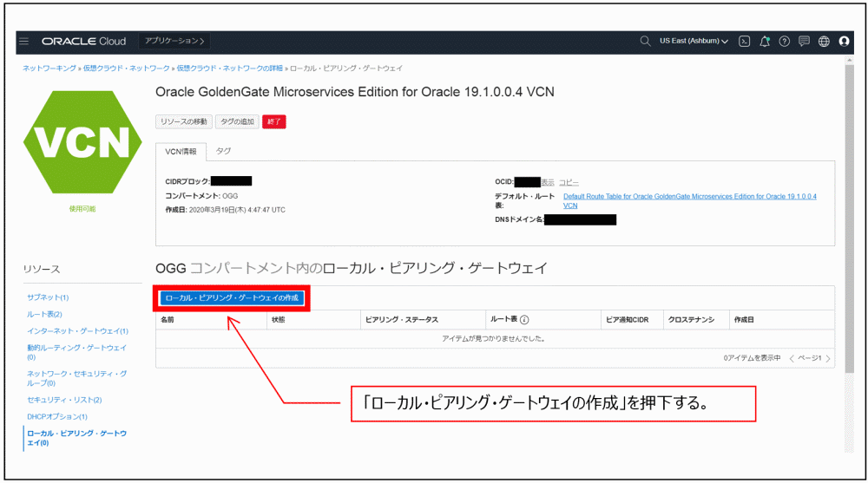Image resolution: width=868 pixels, height=483 pixels.
Task: Open the 仮想クラウド・ネットワーク breadcrumb link
Action: [x=126, y=68]
